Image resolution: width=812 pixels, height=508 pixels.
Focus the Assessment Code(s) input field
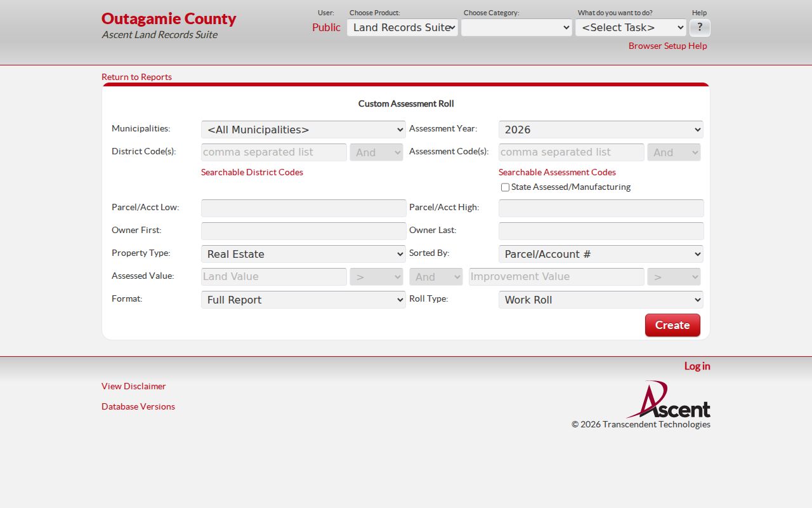[572, 152]
